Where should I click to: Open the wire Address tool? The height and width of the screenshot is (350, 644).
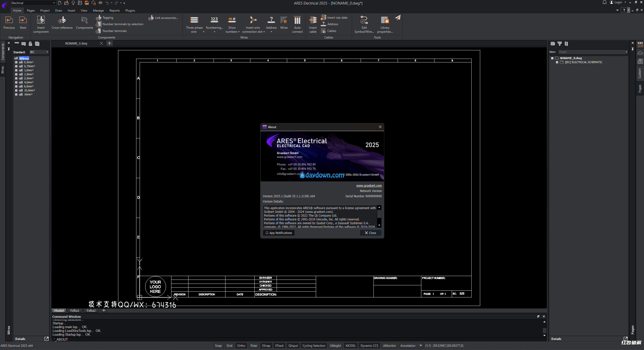pos(271,24)
